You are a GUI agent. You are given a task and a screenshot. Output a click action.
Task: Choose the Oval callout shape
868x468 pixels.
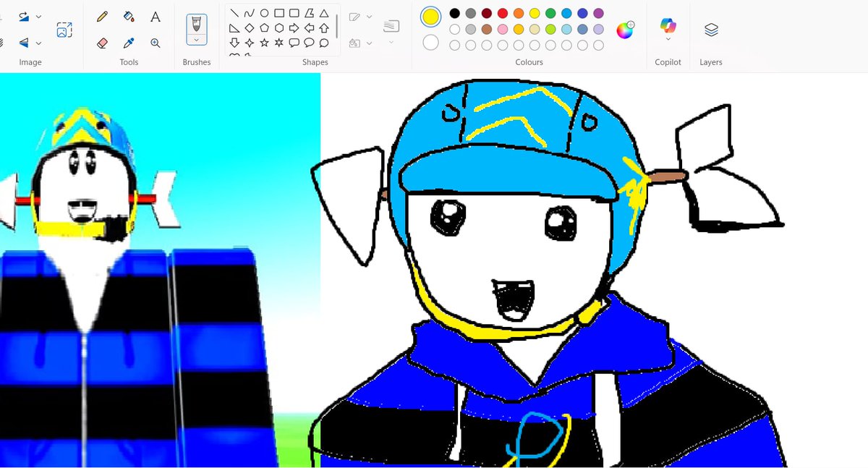tap(310, 43)
